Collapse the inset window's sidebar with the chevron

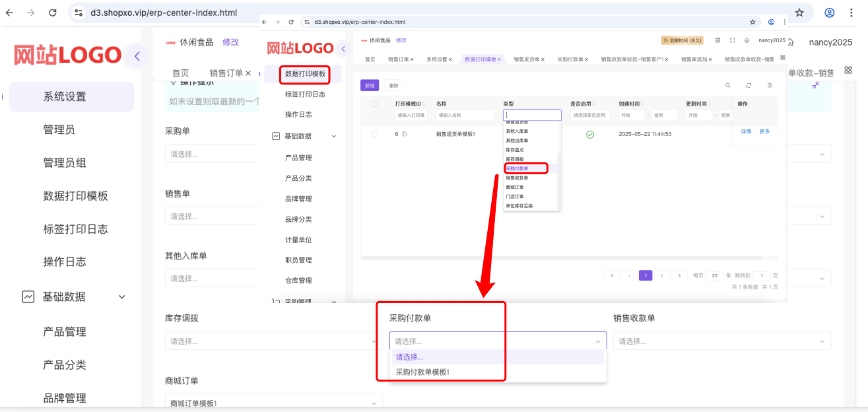pos(343,49)
